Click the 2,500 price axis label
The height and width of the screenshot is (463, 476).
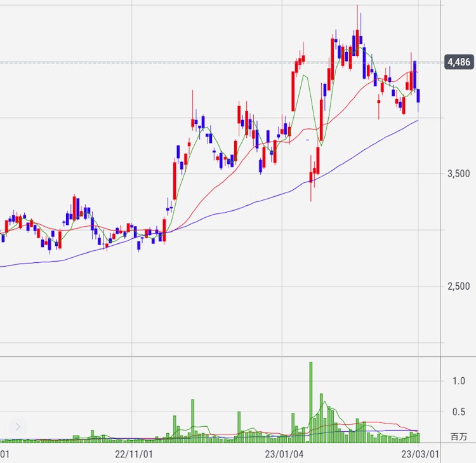[x=458, y=286]
